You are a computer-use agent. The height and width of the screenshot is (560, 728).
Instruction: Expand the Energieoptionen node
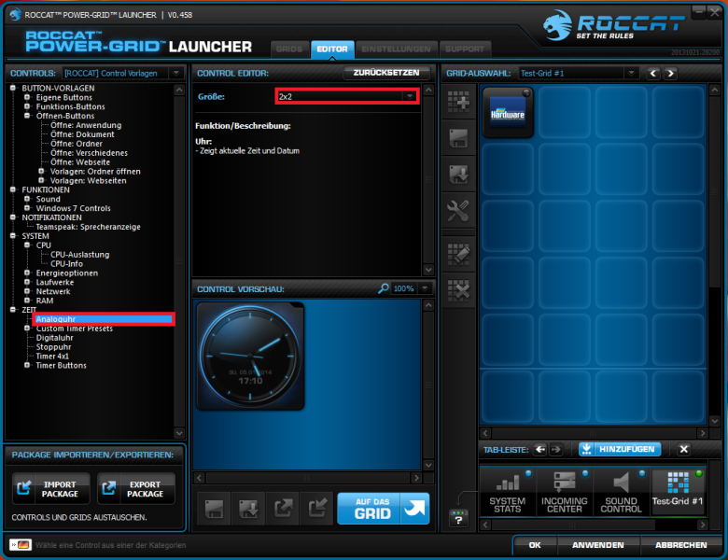pyautogui.click(x=27, y=273)
